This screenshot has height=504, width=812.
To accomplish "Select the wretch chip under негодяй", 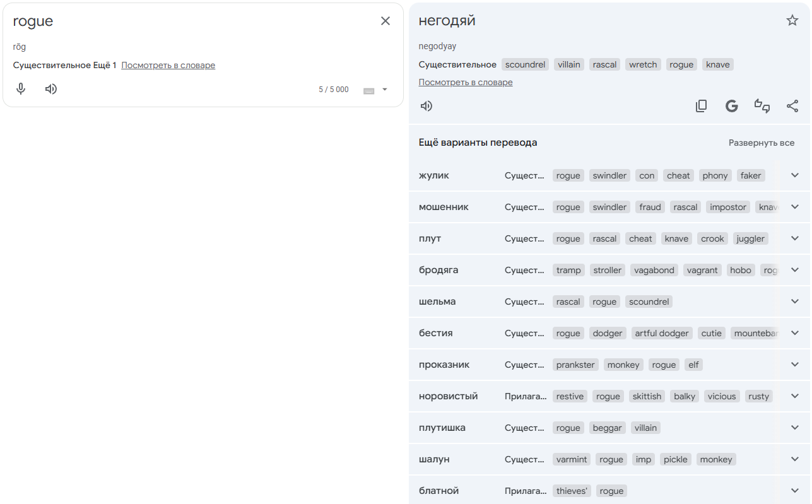I will 643,64.
